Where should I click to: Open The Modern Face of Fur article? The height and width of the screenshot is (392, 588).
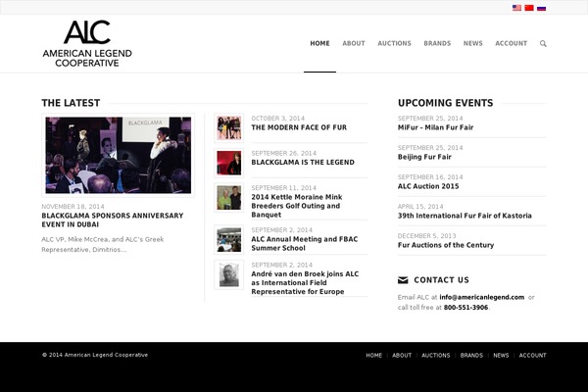[x=299, y=127]
